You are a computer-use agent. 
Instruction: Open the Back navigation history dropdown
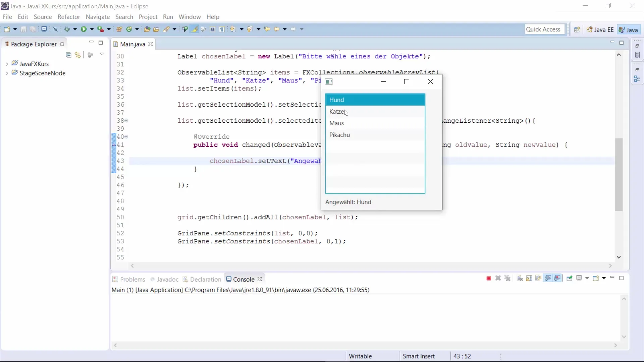tap(285, 29)
